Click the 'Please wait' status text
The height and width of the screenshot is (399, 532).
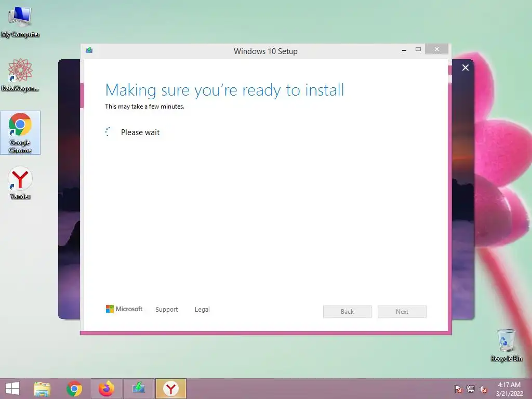(x=140, y=132)
